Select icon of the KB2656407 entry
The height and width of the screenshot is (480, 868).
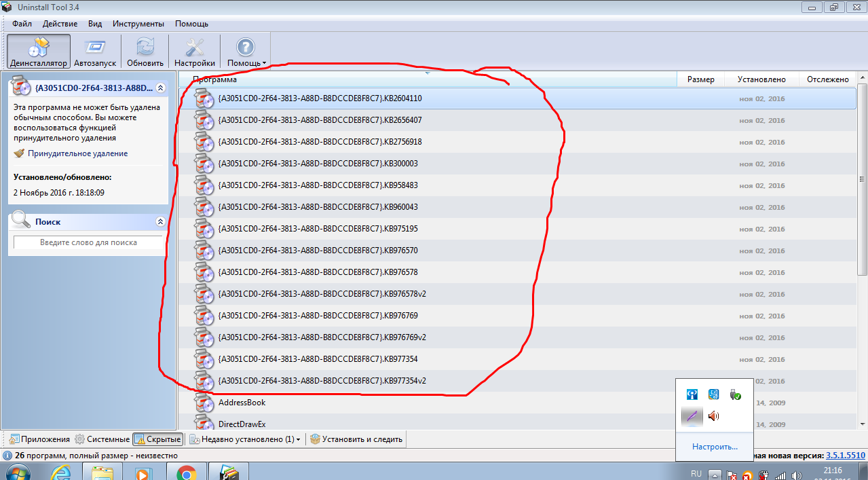(204, 120)
